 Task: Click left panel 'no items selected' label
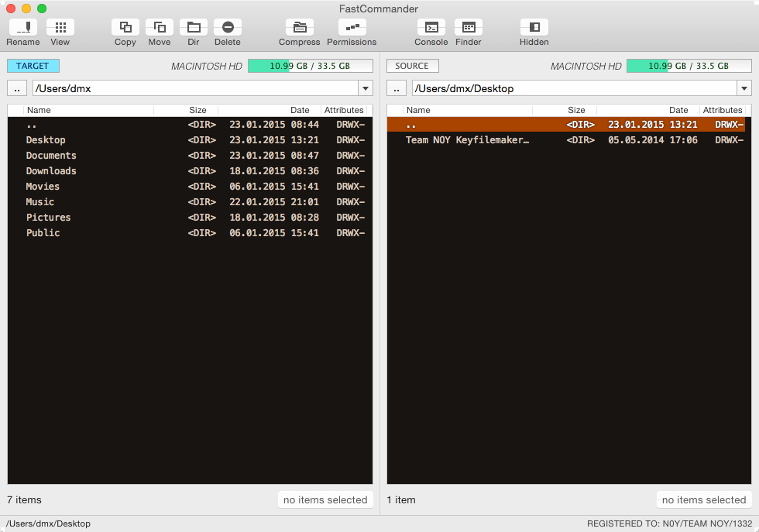coord(325,499)
